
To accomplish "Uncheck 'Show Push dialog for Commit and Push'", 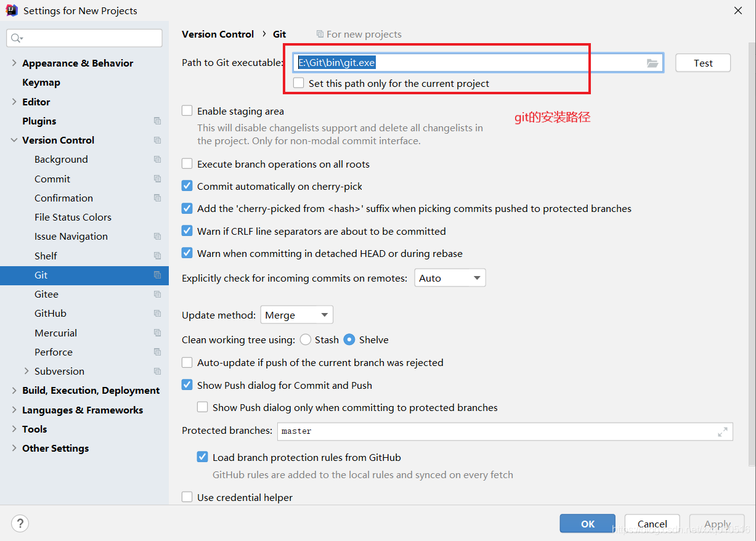I will coord(187,385).
